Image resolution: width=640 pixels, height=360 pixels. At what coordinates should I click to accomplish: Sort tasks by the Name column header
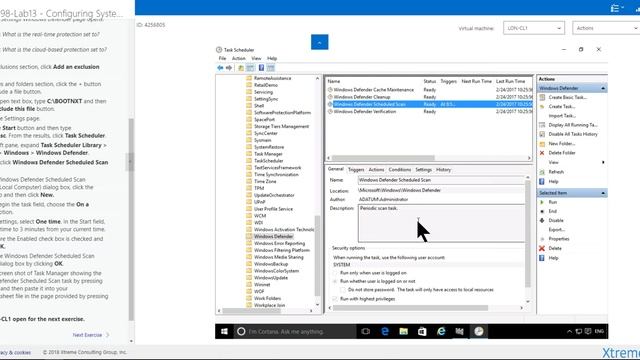[334, 81]
